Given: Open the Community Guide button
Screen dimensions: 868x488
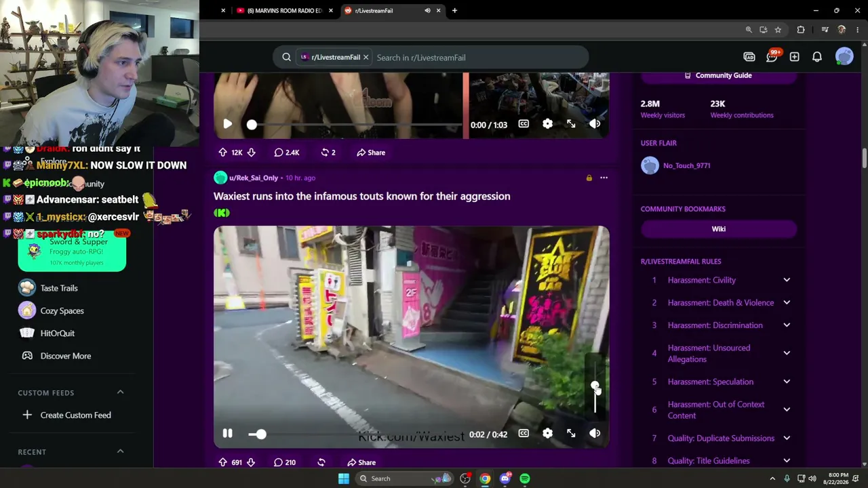Looking at the screenshot, I should (x=718, y=75).
